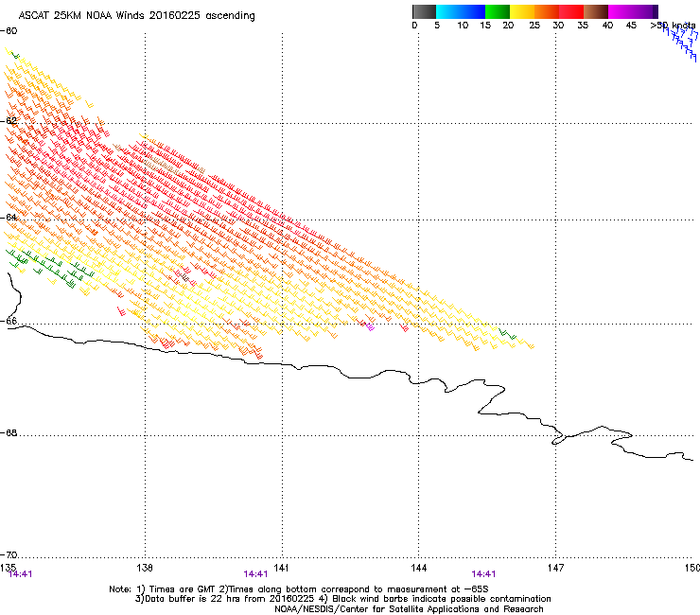Click the '14:41' time between 138 and 141
Viewport: 700px width, 615px height.
(x=255, y=574)
